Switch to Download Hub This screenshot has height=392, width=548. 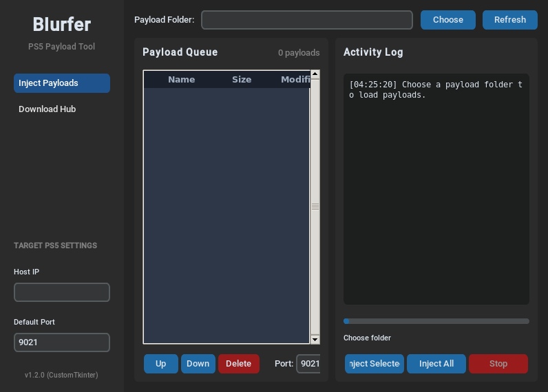point(62,109)
